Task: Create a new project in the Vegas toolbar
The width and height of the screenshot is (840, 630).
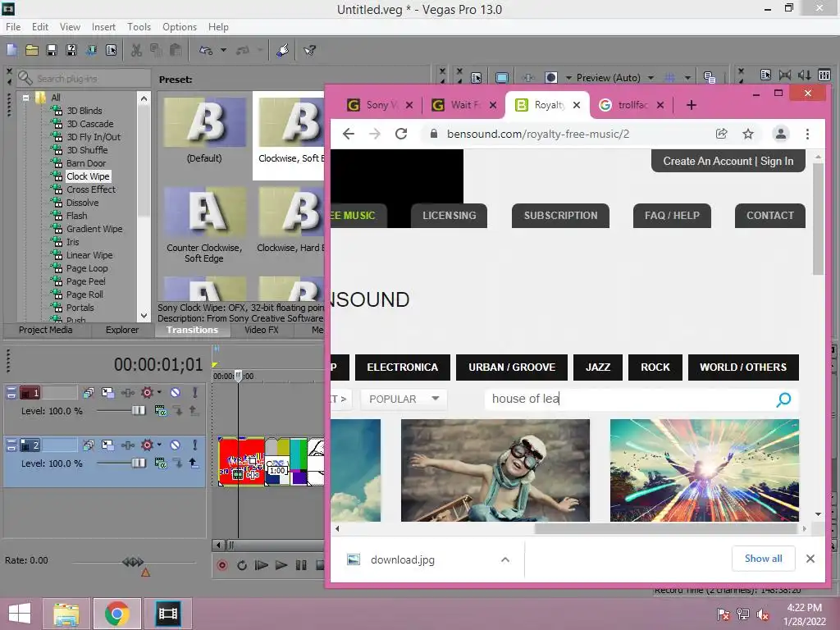Action: click(x=11, y=50)
